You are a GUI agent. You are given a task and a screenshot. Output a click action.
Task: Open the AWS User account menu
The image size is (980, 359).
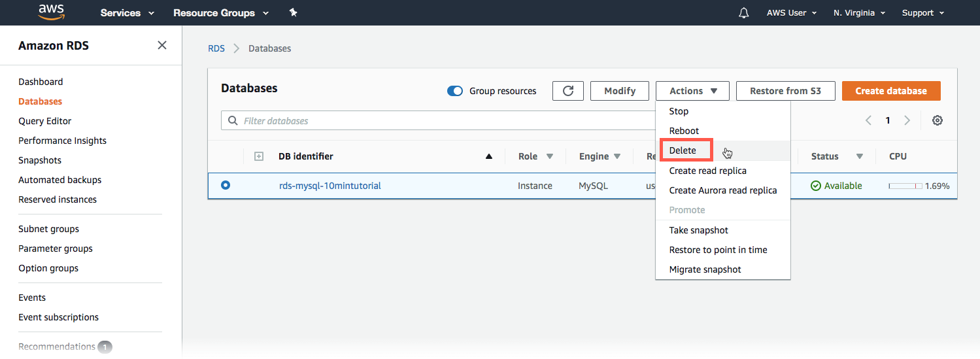[792, 13]
